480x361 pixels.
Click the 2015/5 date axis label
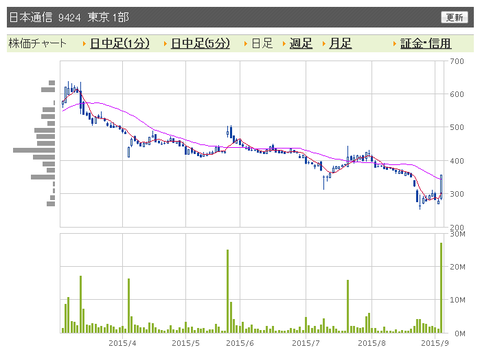click(x=185, y=343)
